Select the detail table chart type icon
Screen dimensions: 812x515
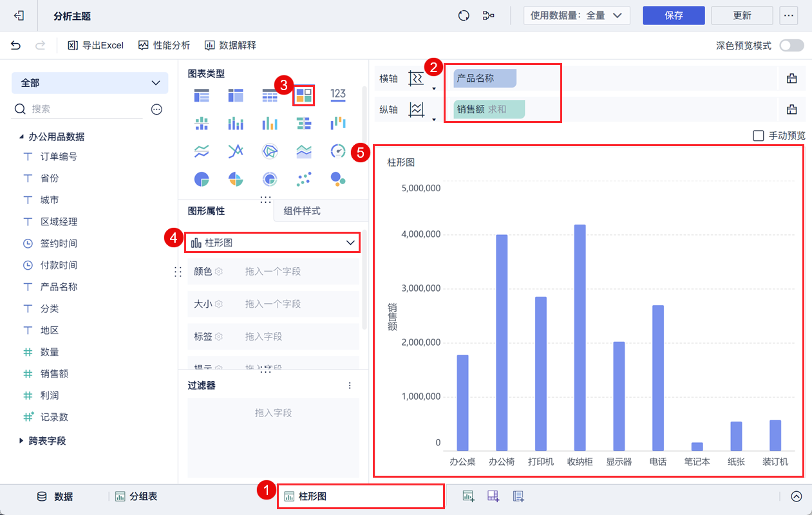coord(270,96)
